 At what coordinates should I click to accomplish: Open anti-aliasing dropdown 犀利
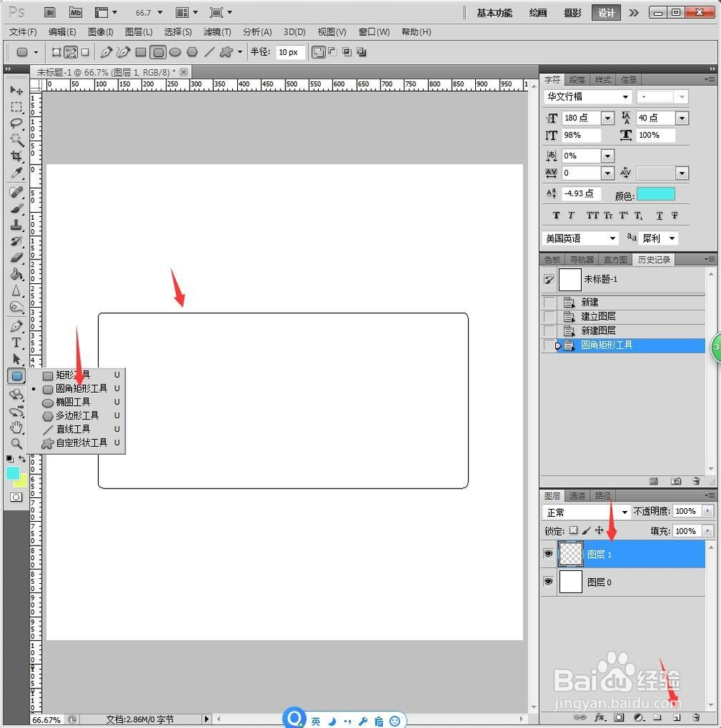[x=672, y=238]
